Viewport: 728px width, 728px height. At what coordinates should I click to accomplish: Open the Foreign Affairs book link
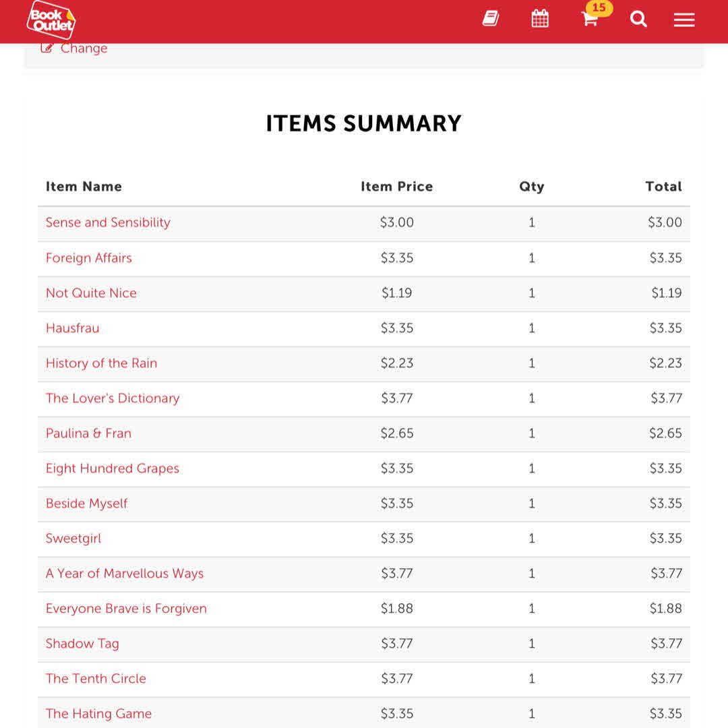[x=89, y=257]
